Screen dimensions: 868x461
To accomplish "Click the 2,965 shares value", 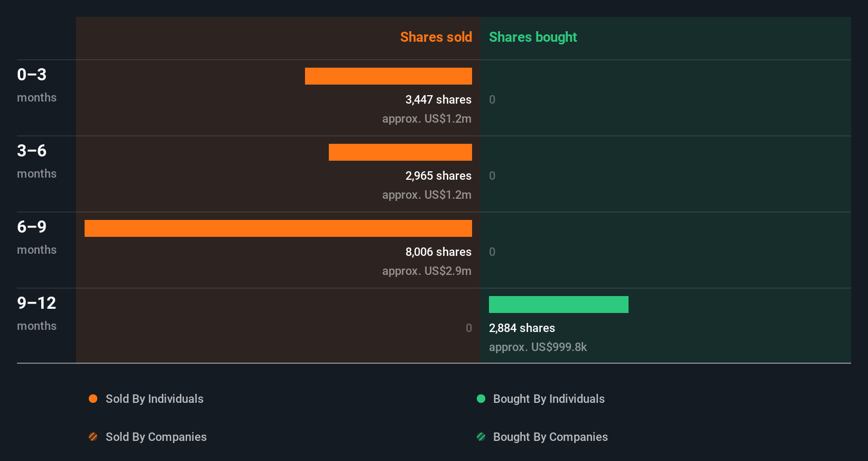I will click(x=438, y=176).
